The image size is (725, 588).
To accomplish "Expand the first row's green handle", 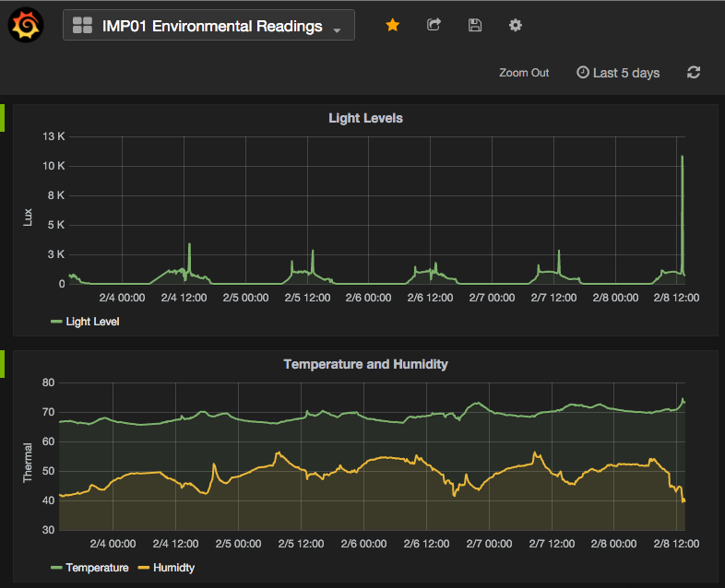I will point(3,118).
